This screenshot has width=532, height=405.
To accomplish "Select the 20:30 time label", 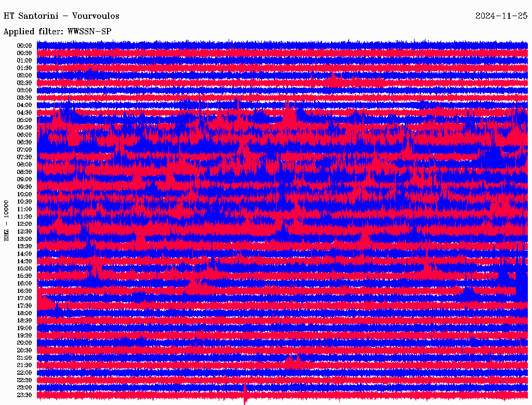I will (24, 350).
